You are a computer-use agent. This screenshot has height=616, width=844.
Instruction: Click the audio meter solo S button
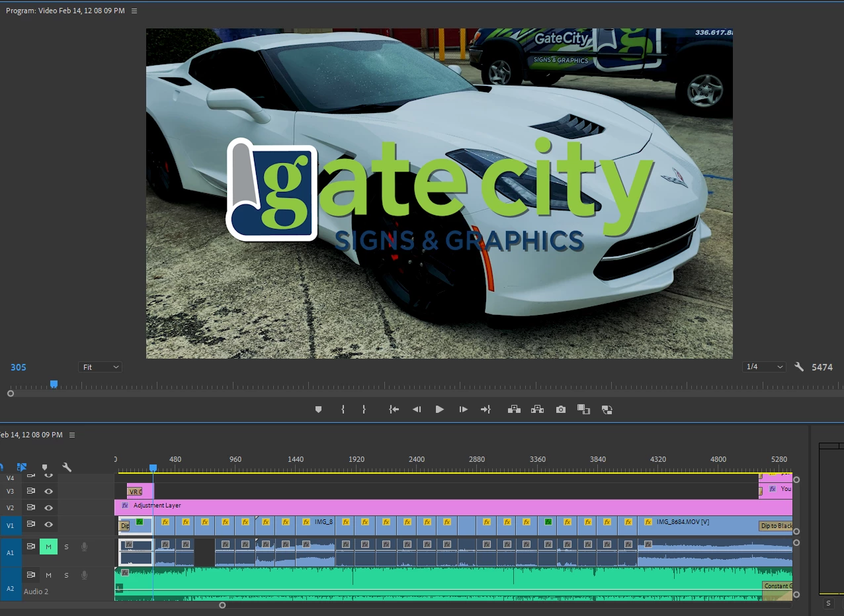(x=828, y=603)
